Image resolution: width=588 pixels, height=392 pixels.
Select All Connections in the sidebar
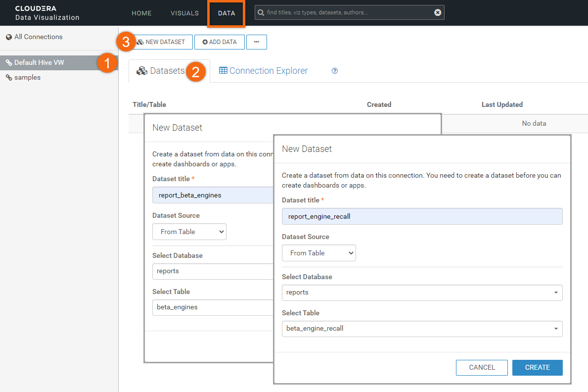(38, 37)
